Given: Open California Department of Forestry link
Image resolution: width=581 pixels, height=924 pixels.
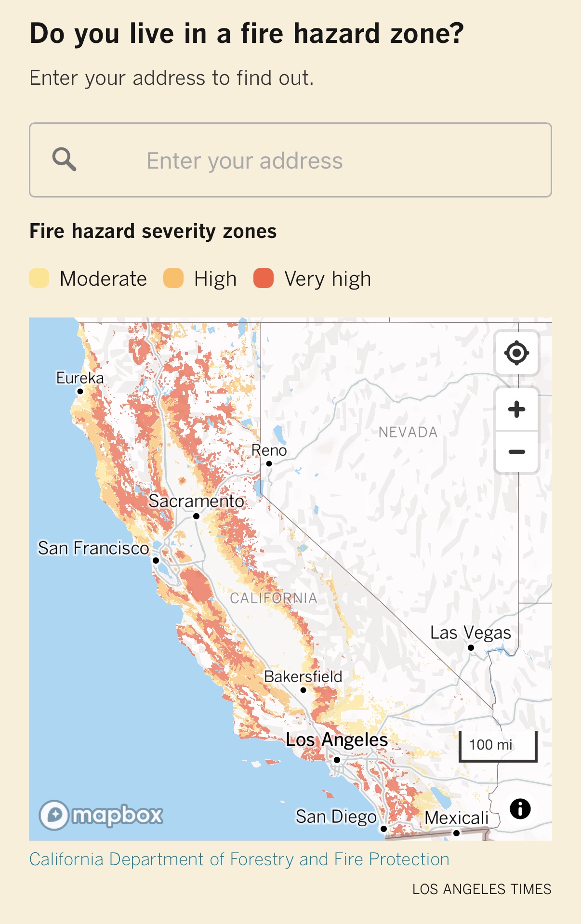Looking at the screenshot, I should click(239, 859).
